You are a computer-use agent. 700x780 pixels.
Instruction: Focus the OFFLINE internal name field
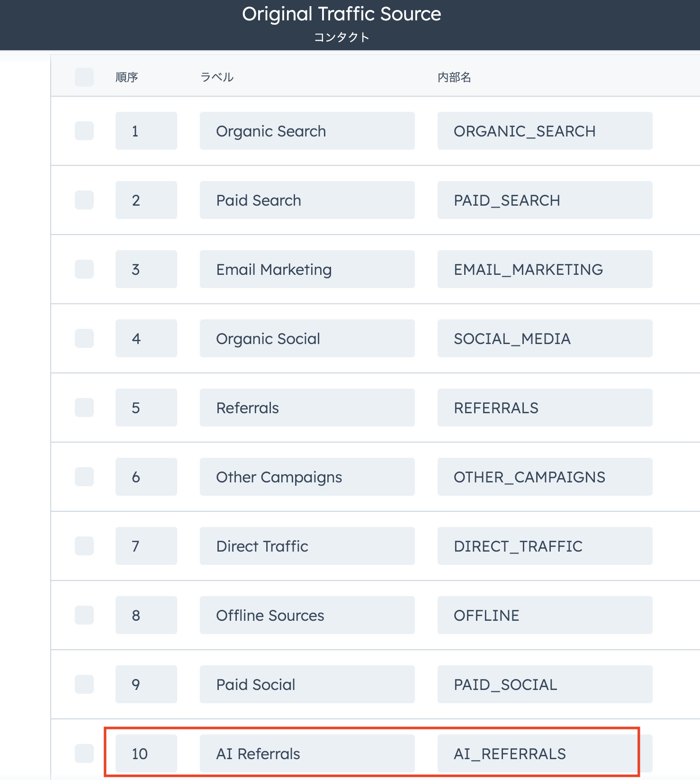[545, 615]
